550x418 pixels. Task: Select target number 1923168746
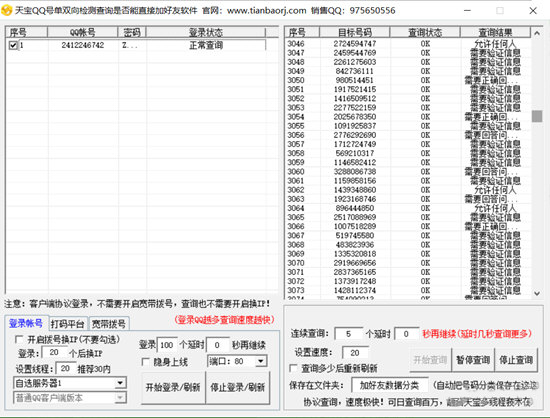[355, 199]
